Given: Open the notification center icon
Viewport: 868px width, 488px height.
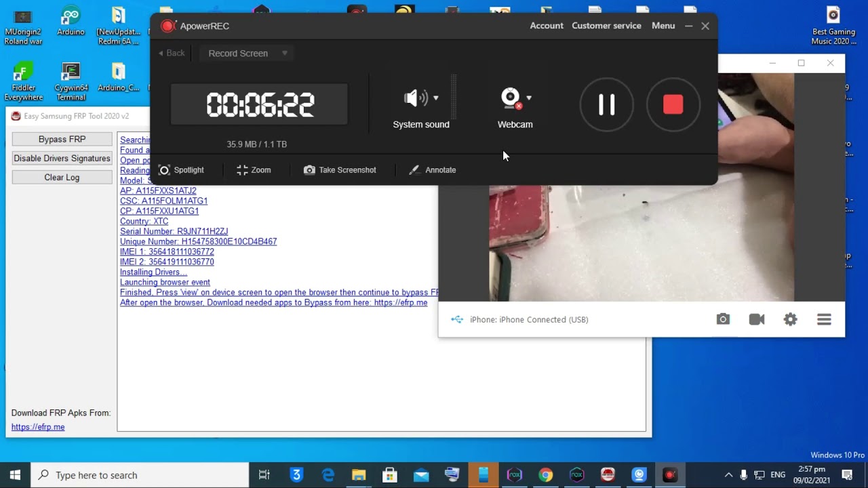Looking at the screenshot, I should point(847,475).
